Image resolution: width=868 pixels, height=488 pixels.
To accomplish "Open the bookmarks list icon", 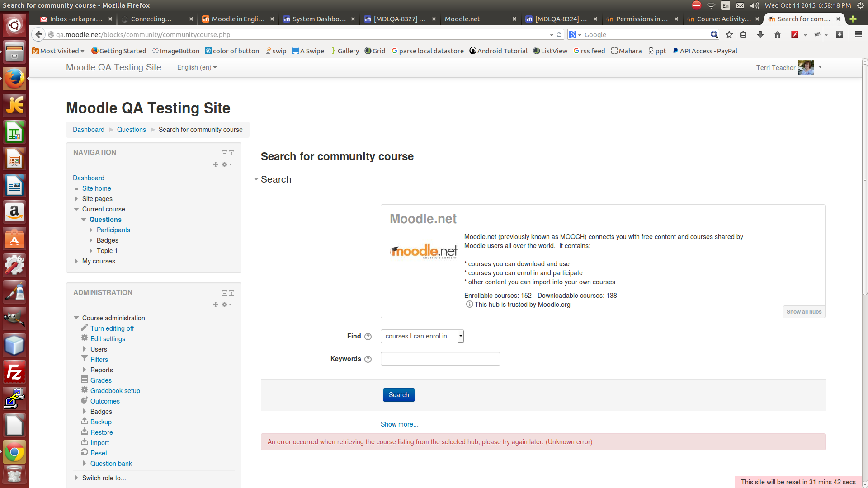I will 743,34.
